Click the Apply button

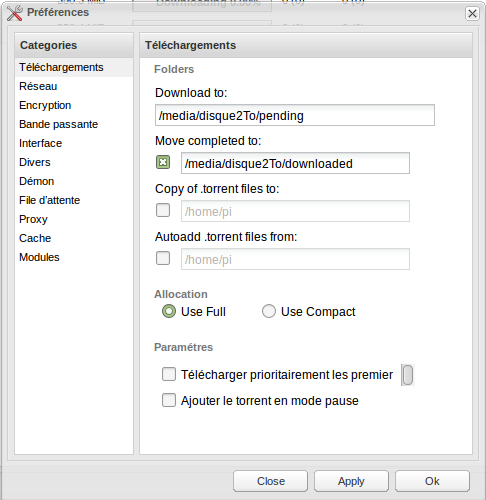[x=351, y=481]
